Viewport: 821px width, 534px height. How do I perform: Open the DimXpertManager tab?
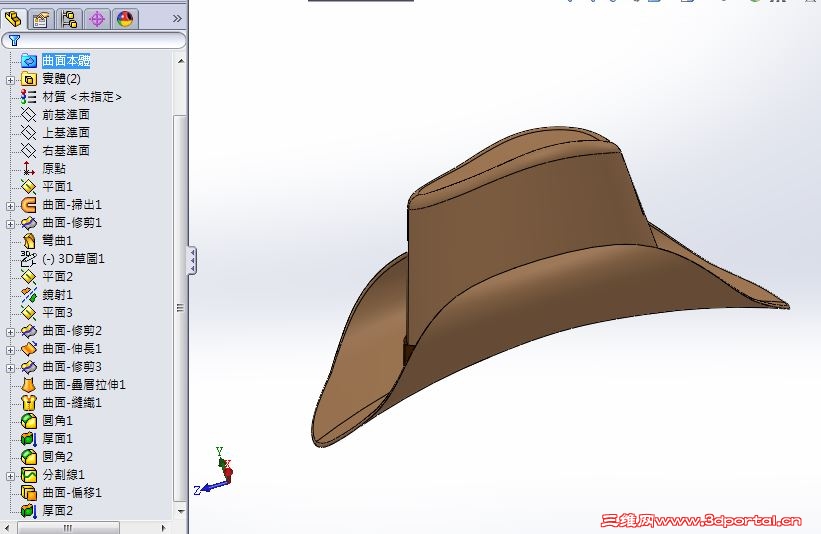pos(97,19)
